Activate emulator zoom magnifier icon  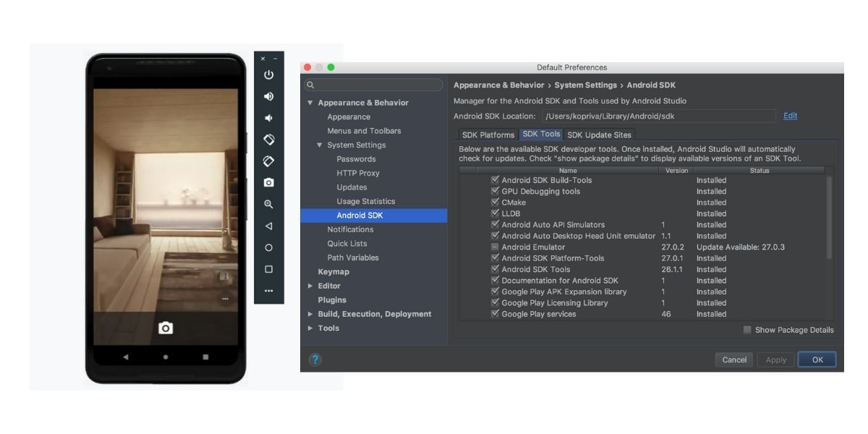click(x=269, y=205)
